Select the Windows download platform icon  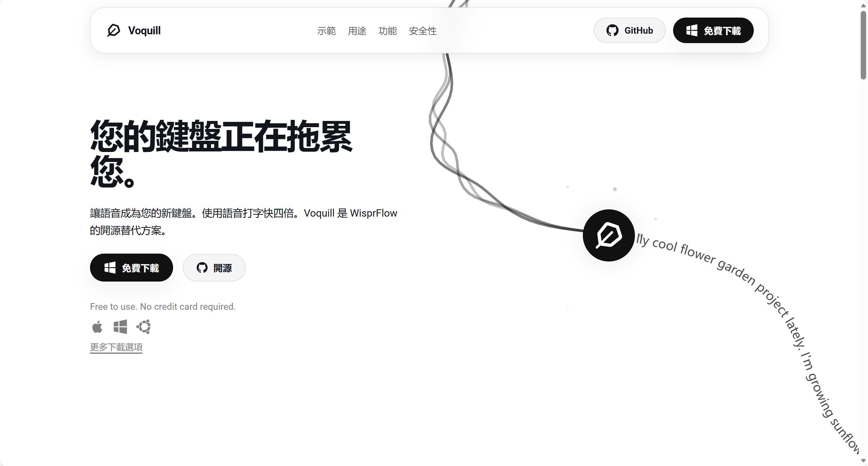(120, 326)
